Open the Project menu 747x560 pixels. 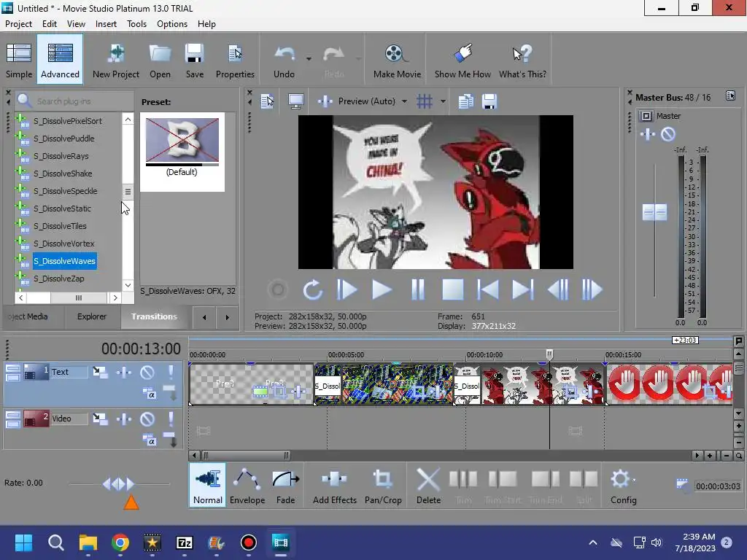18,24
